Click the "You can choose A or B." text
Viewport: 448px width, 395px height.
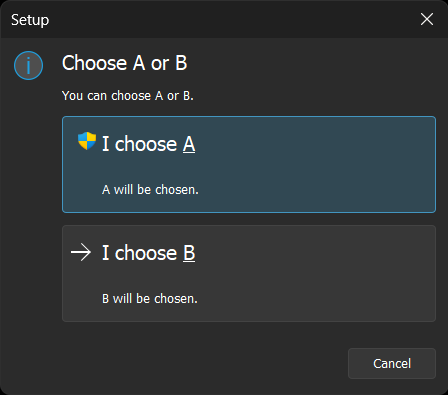tap(128, 96)
